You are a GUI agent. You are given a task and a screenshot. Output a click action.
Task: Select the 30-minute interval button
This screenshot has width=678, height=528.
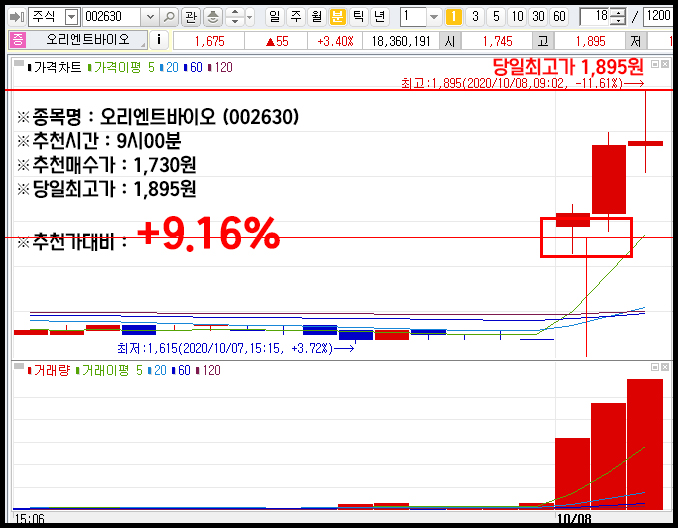538,17
